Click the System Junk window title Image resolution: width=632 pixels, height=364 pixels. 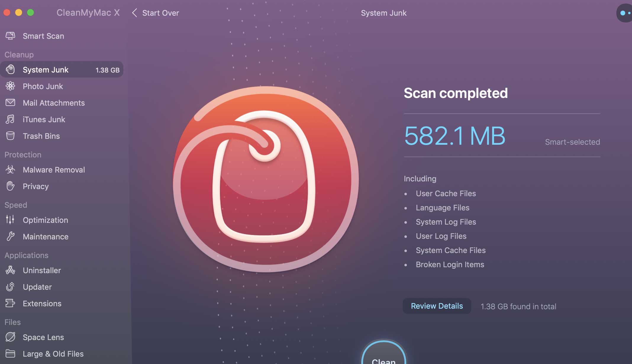(x=384, y=13)
